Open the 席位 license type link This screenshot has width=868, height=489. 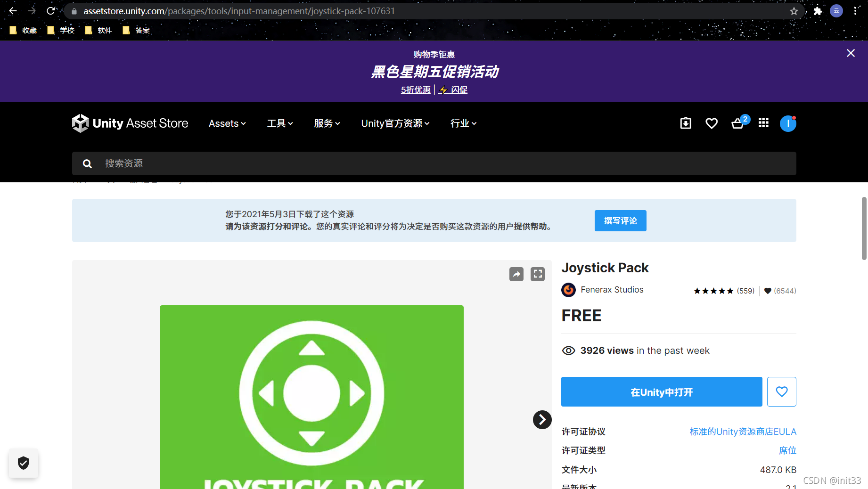(787, 450)
